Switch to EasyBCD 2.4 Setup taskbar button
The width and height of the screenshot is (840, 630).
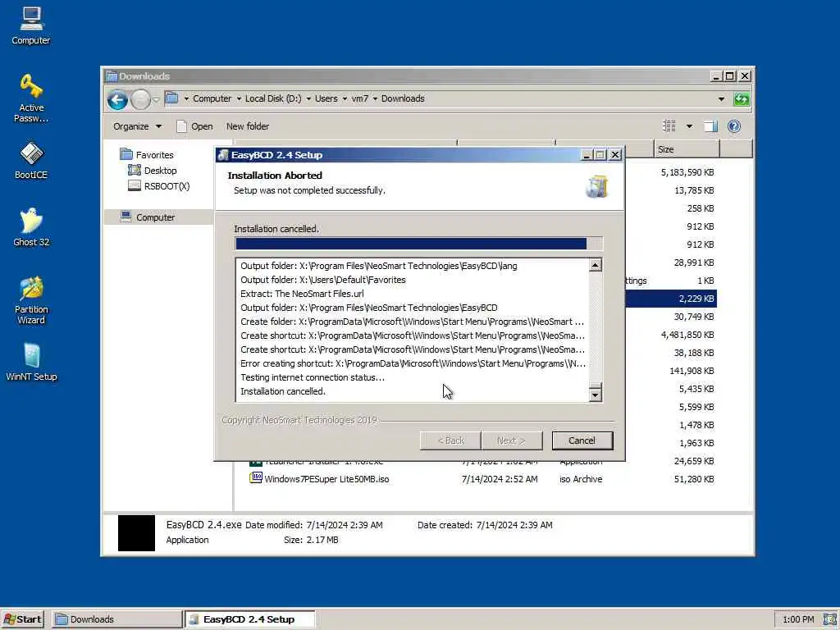(249, 619)
